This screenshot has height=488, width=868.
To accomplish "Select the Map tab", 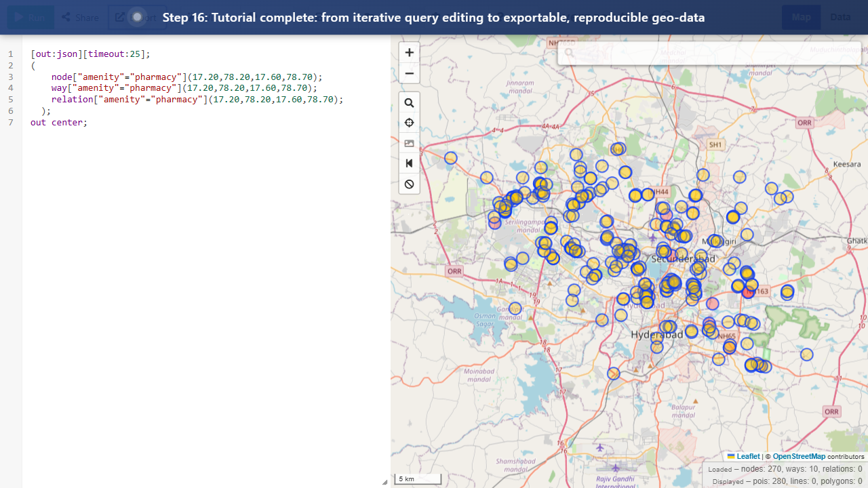I will 801,17.
